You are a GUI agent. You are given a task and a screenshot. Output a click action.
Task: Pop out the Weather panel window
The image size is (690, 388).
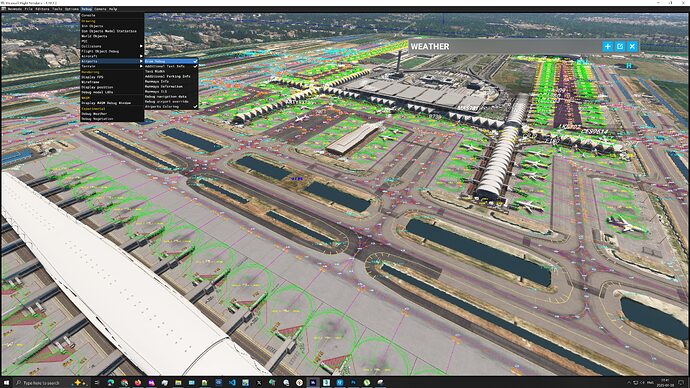[620, 46]
